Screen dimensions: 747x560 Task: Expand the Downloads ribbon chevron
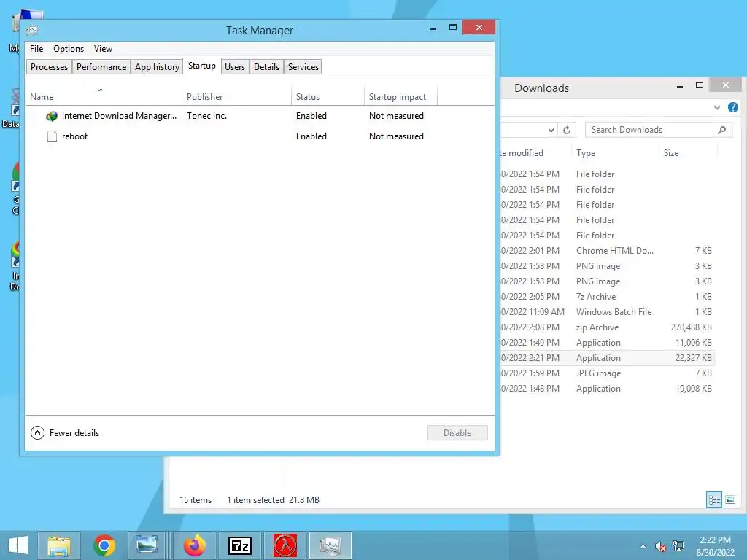717,108
